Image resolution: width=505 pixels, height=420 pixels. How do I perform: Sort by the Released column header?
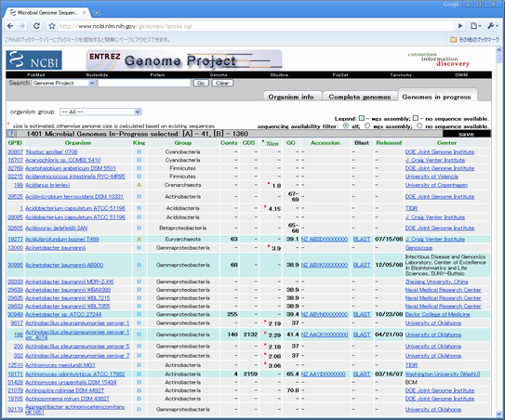pyautogui.click(x=389, y=142)
